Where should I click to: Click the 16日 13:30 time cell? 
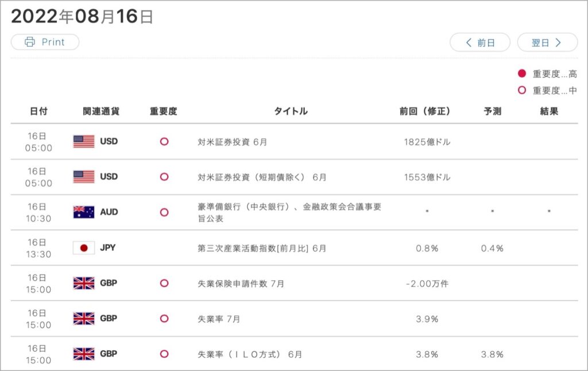[38, 248]
